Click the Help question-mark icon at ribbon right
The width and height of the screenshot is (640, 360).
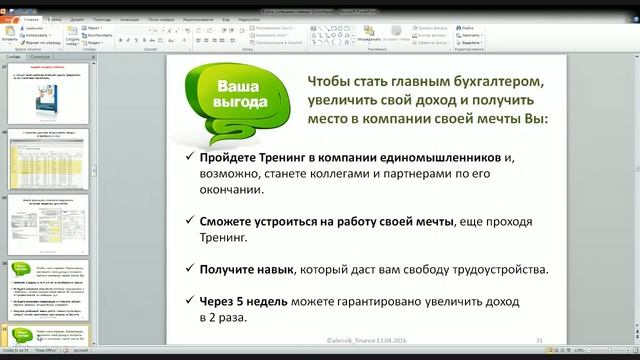636,19
